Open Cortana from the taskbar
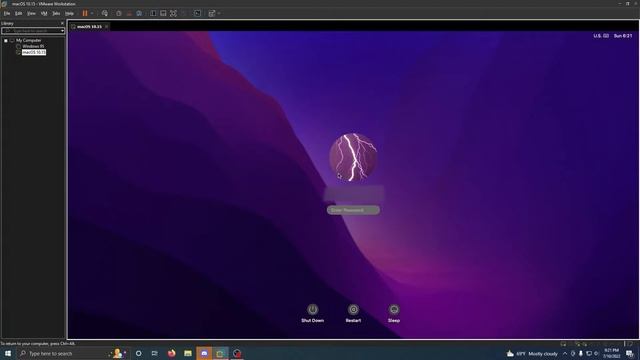 138,353
